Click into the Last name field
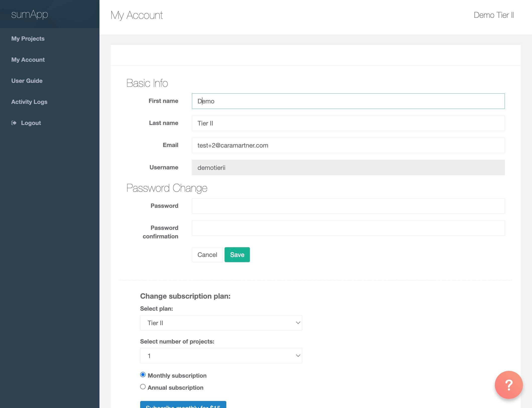The width and height of the screenshot is (532, 408). pyautogui.click(x=348, y=123)
